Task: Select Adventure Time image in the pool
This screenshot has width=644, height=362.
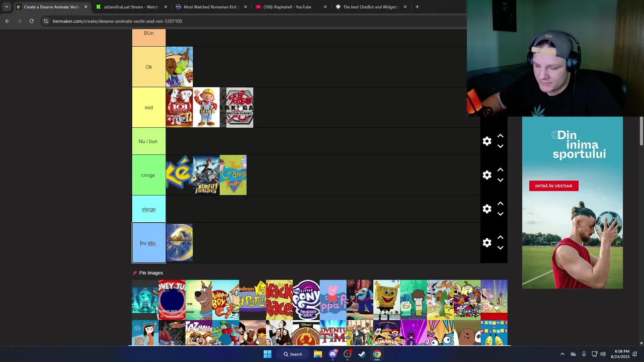Action: [x=333, y=333]
